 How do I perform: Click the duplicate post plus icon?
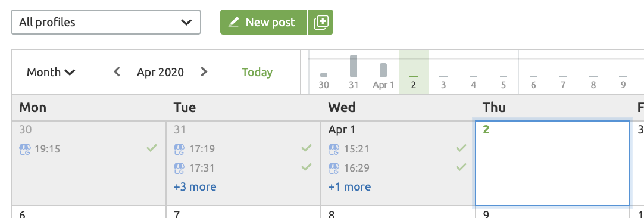click(320, 22)
